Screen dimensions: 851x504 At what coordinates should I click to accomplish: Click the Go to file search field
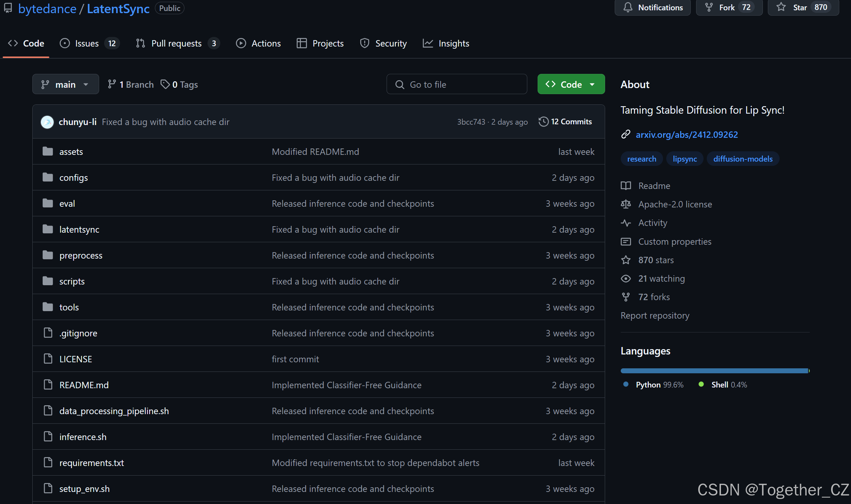(457, 85)
